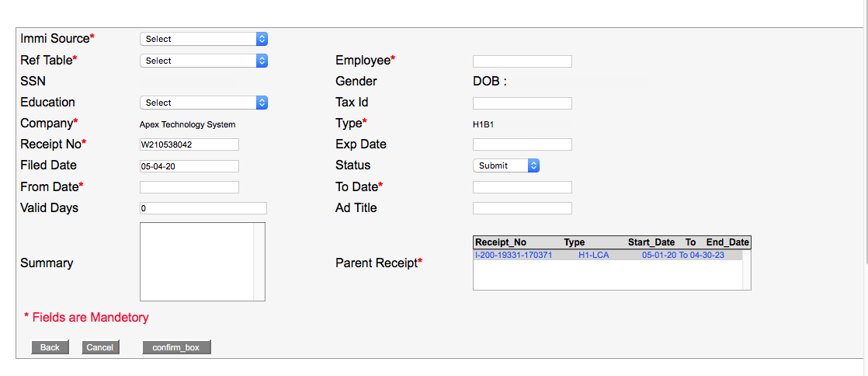Click the Receipt_No column header
Screen dimensions: 868x376
[x=501, y=243]
